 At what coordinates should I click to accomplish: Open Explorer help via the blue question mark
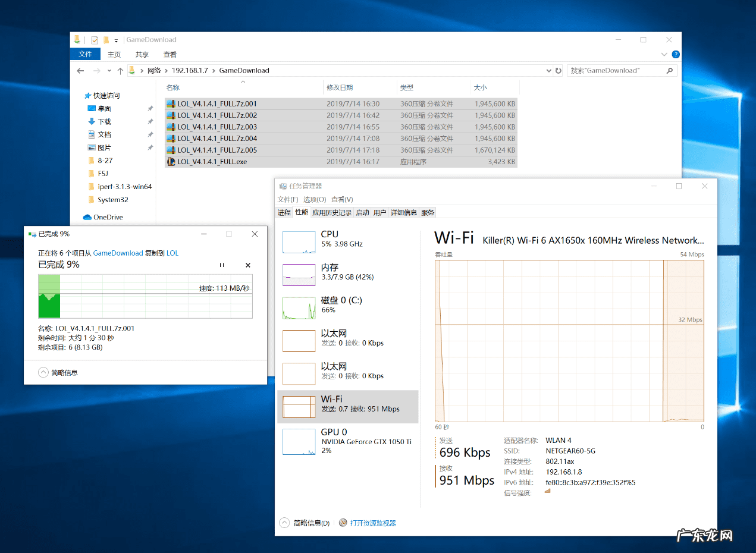point(676,54)
